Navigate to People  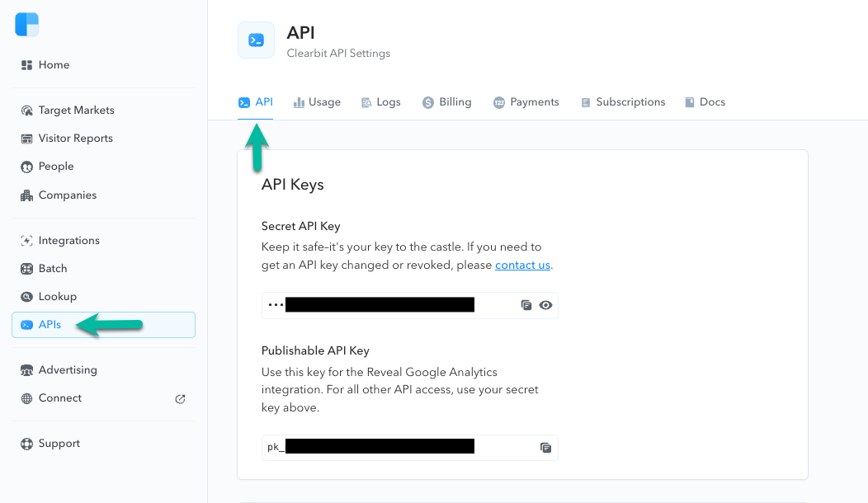56,167
